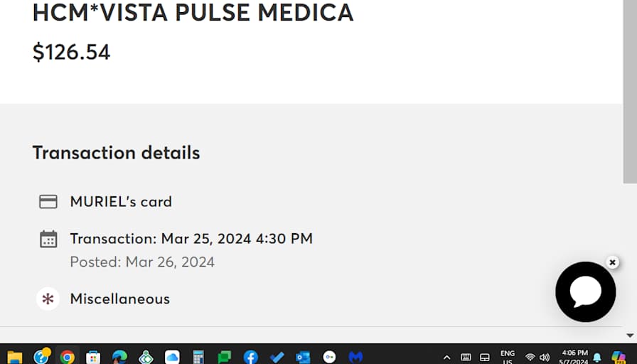This screenshot has width=637, height=364.
Task: Switch to Google Chrome in the taskbar
Action: click(x=67, y=356)
